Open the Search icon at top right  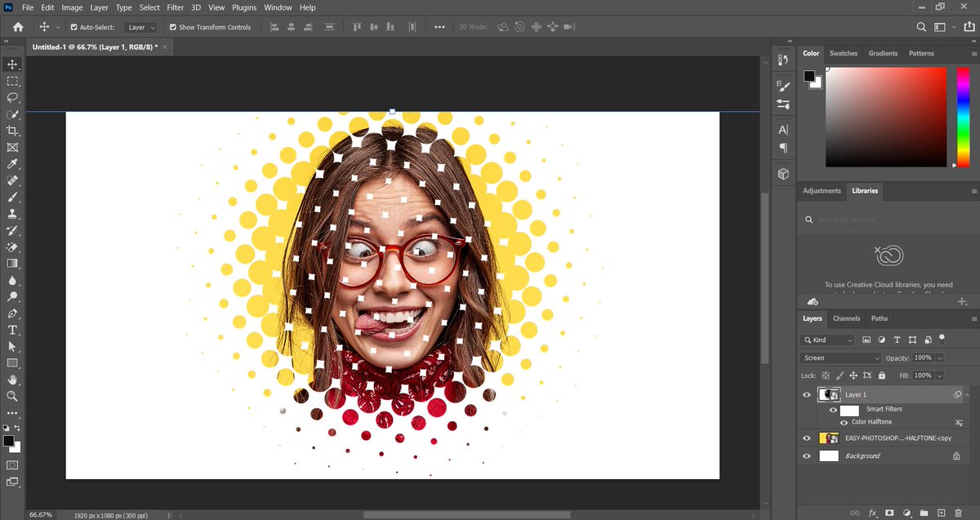tap(921, 27)
